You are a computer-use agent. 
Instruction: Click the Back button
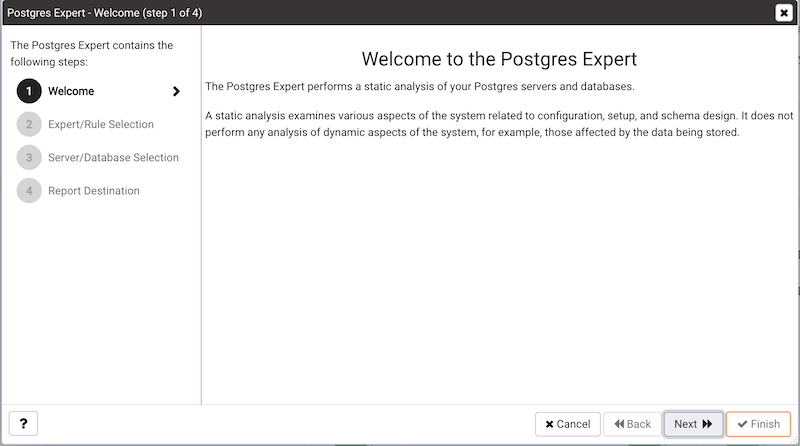coord(632,424)
